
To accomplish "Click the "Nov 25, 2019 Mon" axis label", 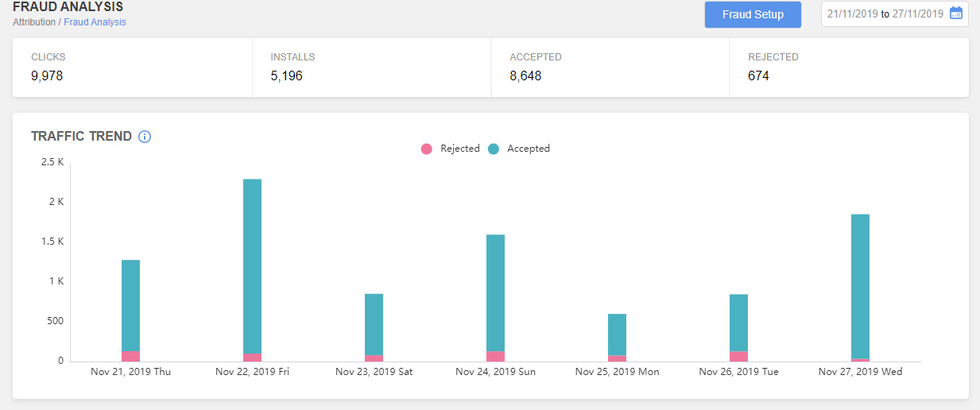I will (617, 372).
